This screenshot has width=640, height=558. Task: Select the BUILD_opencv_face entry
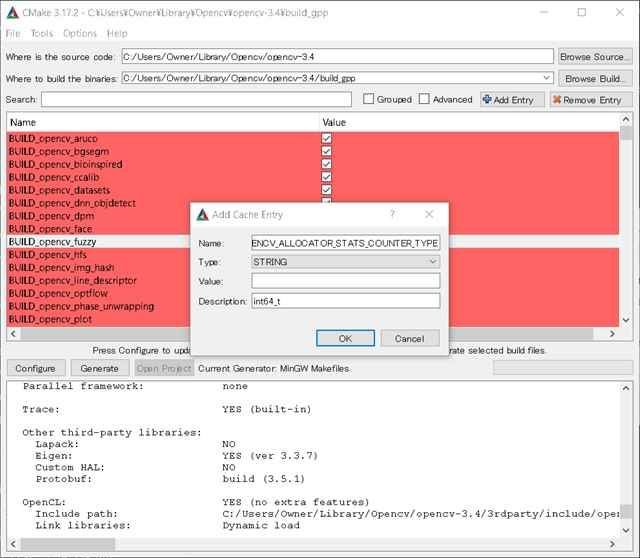point(50,229)
